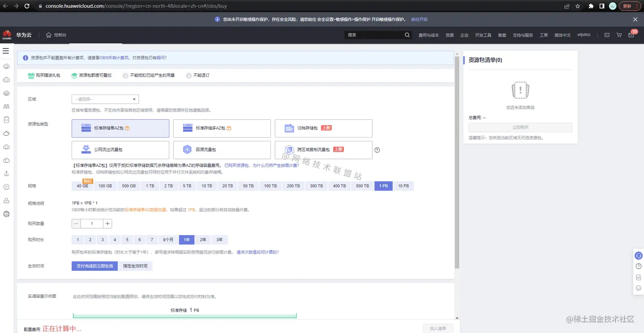The height and width of the screenshot is (333, 644).
Task: Open the 工单 menu
Action: (x=543, y=35)
